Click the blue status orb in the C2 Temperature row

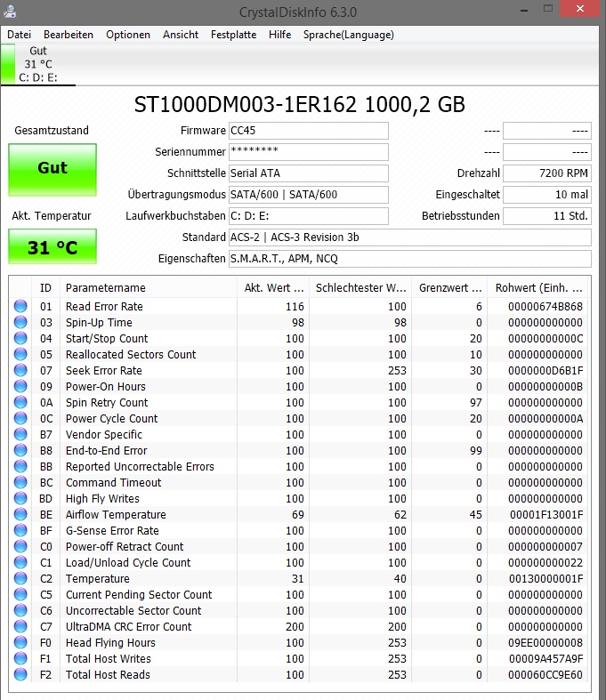click(20, 578)
